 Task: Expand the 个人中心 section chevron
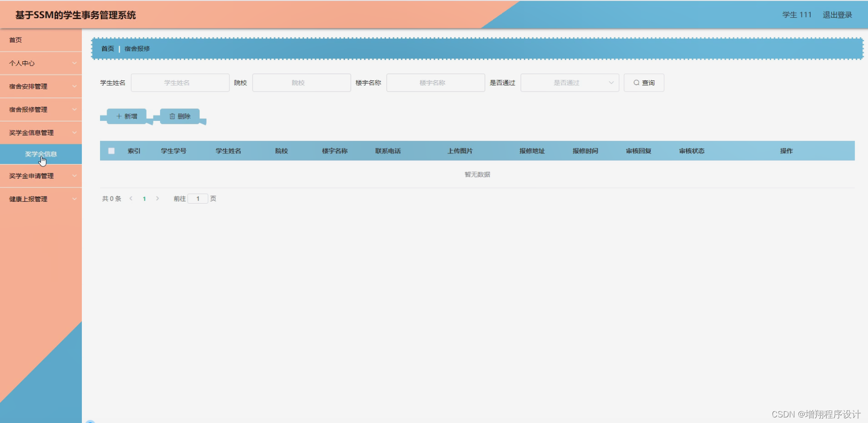click(75, 63)
